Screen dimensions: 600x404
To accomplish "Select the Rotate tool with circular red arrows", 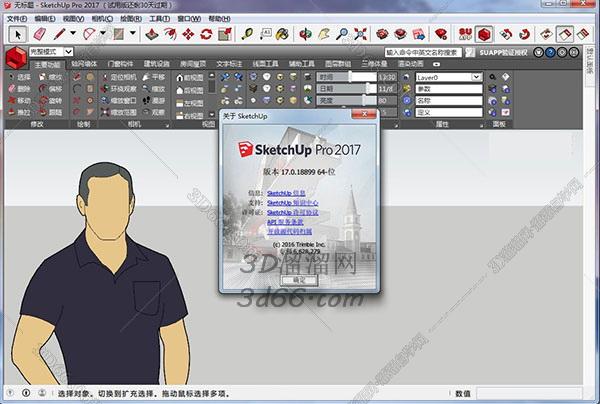I will 206,34.
